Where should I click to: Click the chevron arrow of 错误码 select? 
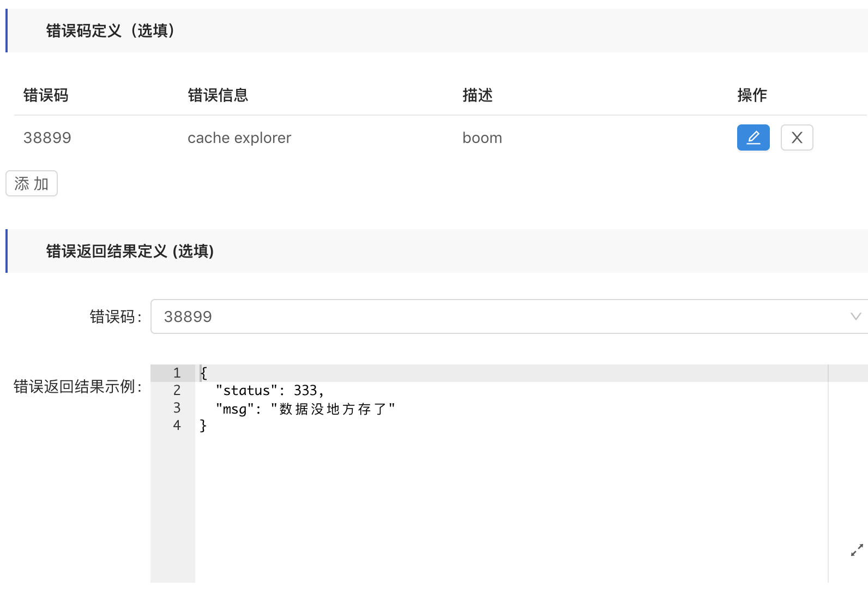click(x=855, y=316)
